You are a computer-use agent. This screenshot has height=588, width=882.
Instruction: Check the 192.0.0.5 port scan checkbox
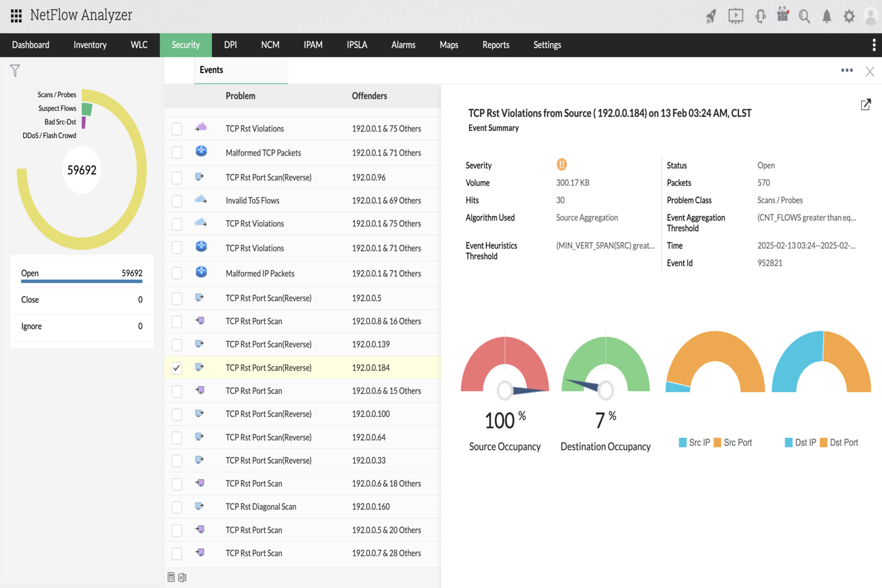tap(177, 298)
